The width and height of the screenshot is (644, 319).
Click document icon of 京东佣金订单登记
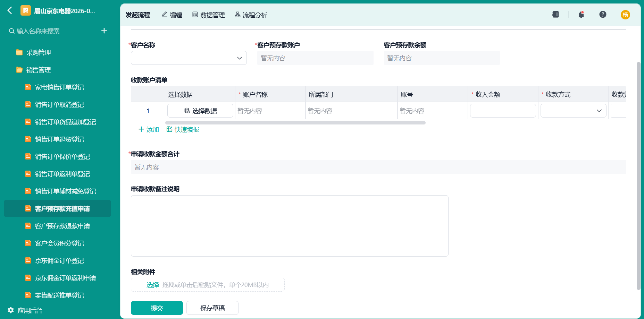[28, 260]
